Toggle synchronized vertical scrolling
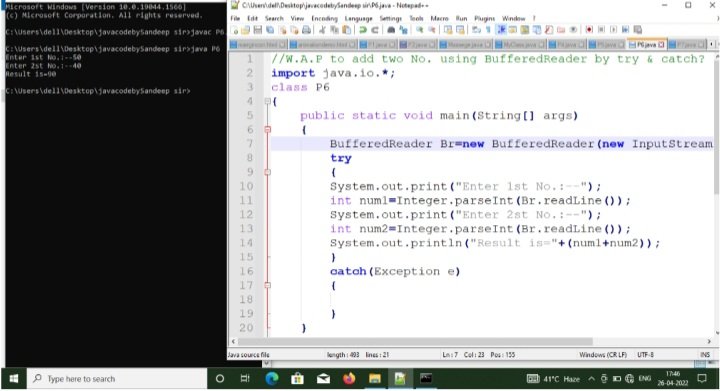Image resolution: width=720 pixels, height=391 pixels. 448,30
